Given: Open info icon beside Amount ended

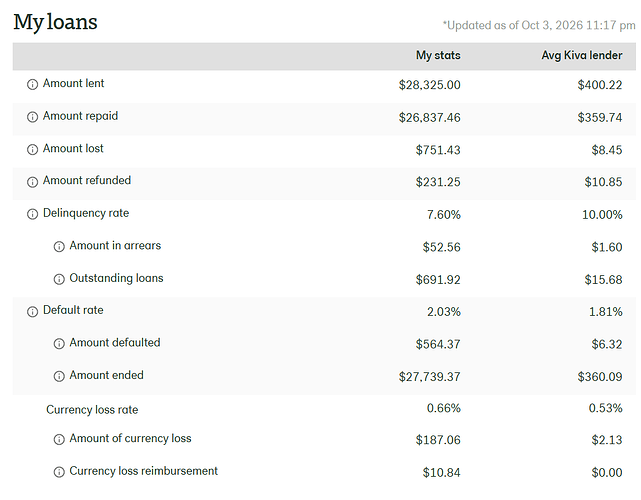Looking at the screenshot, I should click(59, 376).
